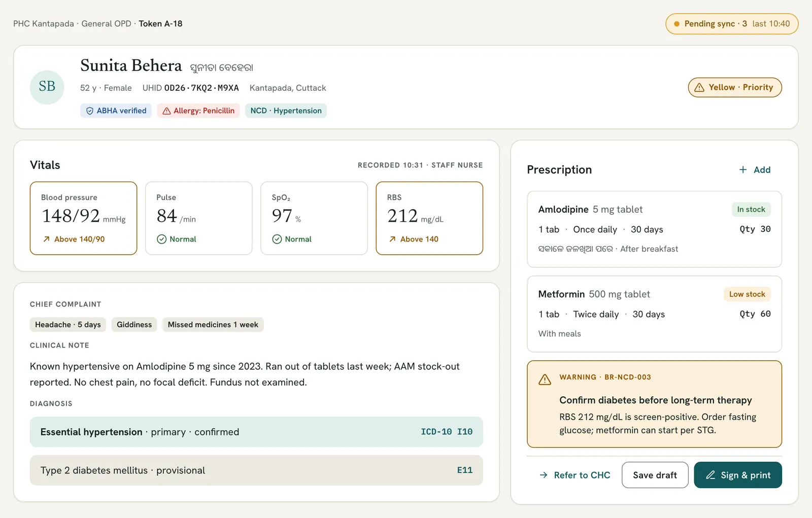
Task: Add a new prescription item
Action: [755, 169]
